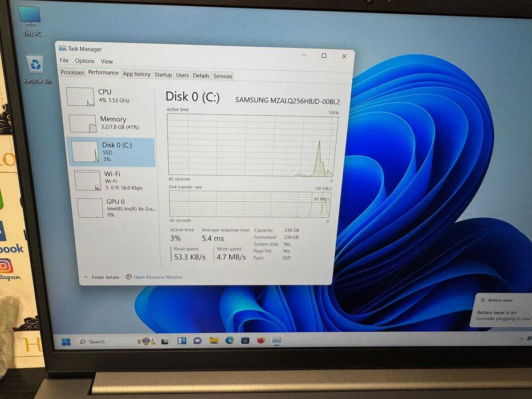
Task: Switch to the Details tab
Action: 201,75
